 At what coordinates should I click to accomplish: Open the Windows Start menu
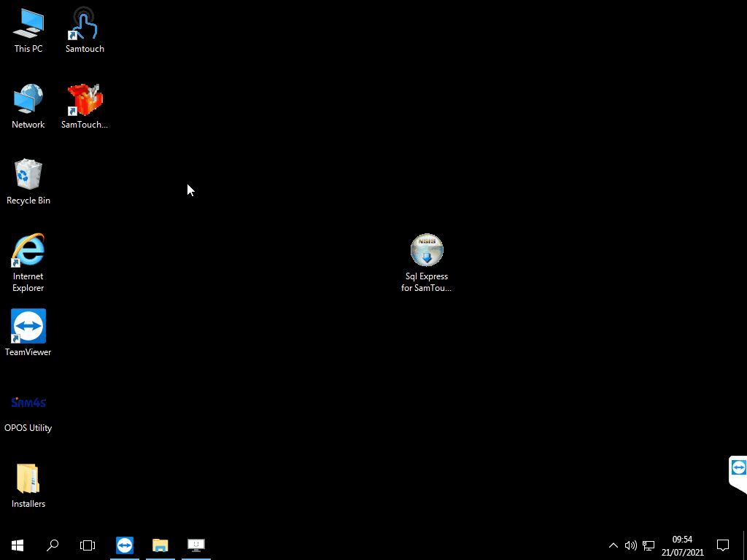click(x=18, y=545)
